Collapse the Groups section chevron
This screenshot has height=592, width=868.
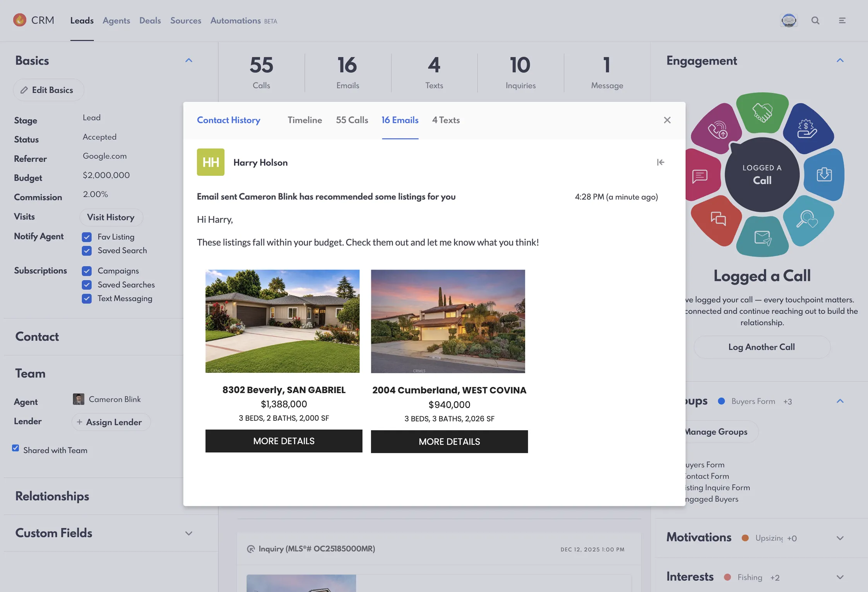[x=840, y=401]
